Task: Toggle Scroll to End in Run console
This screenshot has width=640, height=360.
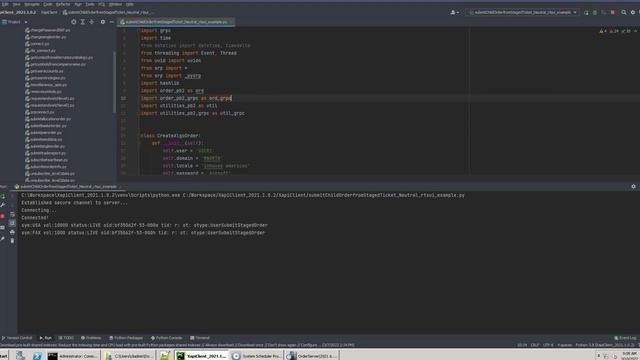Action: click(12, 223)
